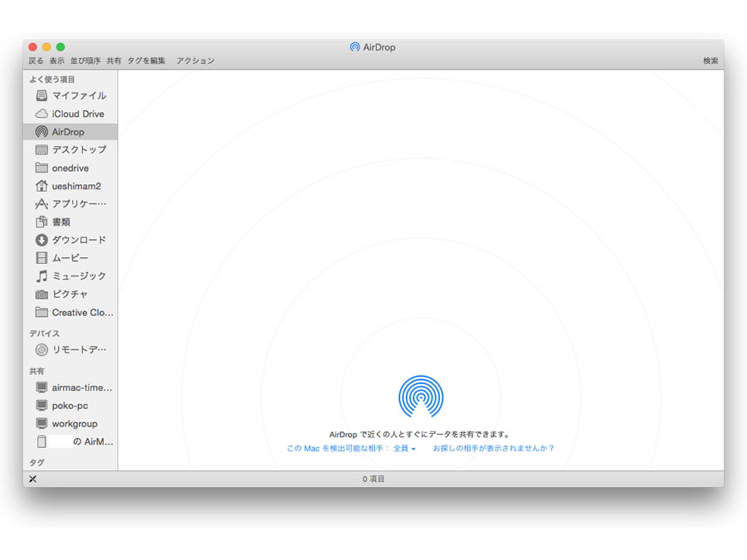Click ミュージック label in sidebar

(x=79, y=276)
